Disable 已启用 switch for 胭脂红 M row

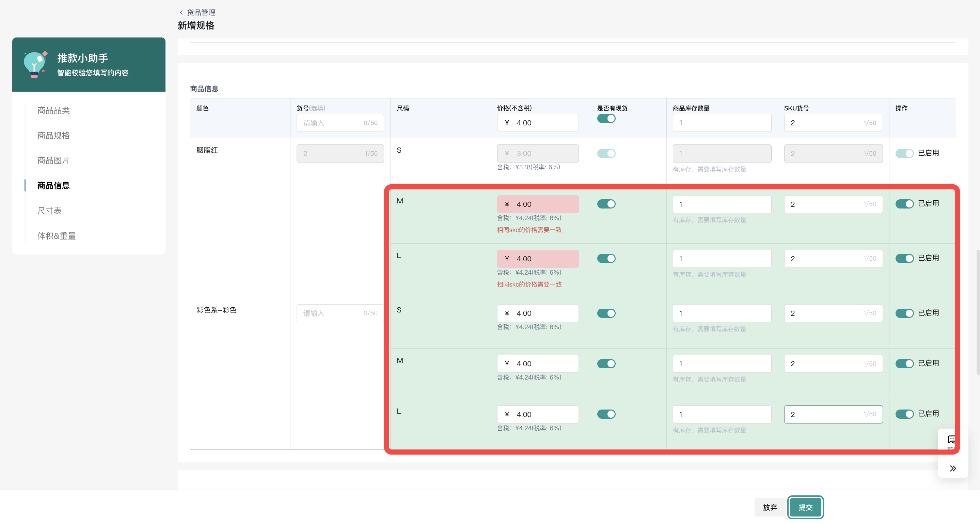[905, 204]
